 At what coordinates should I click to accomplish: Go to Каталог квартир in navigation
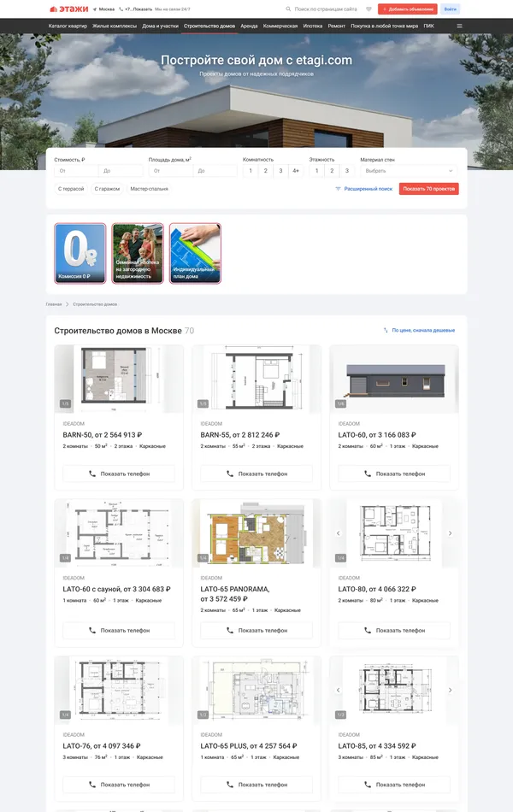click(68, 26)
